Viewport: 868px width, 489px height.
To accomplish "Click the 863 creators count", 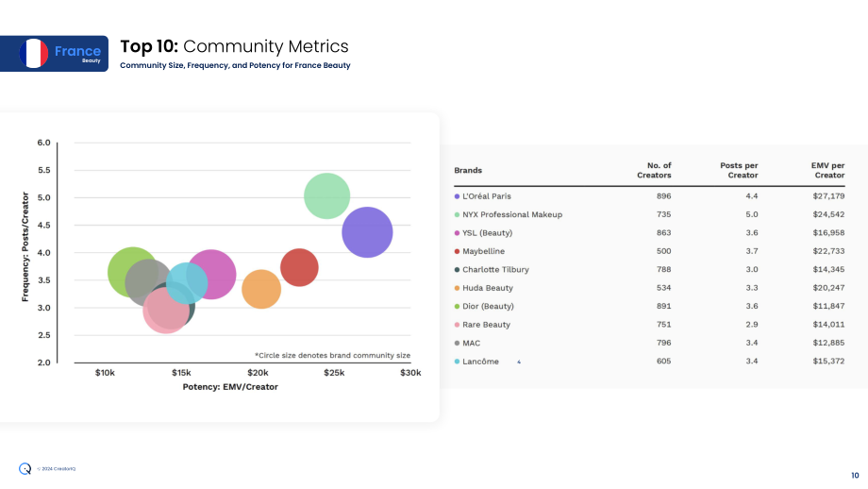I will click(x=663, y=232).
